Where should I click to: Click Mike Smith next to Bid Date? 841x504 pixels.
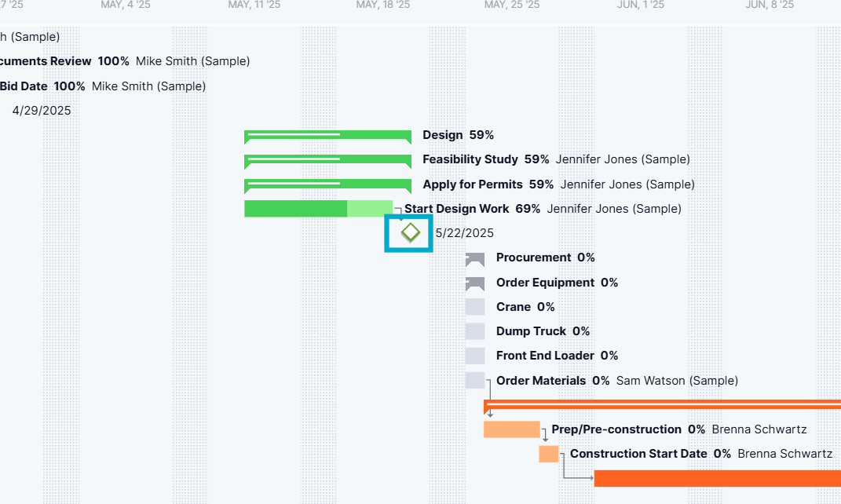(x=148, y=86)
